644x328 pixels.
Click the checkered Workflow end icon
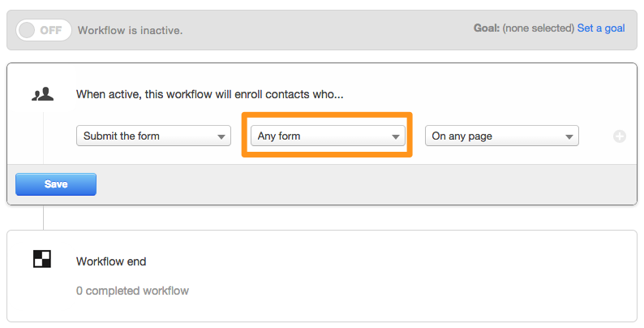click(42, 259)
